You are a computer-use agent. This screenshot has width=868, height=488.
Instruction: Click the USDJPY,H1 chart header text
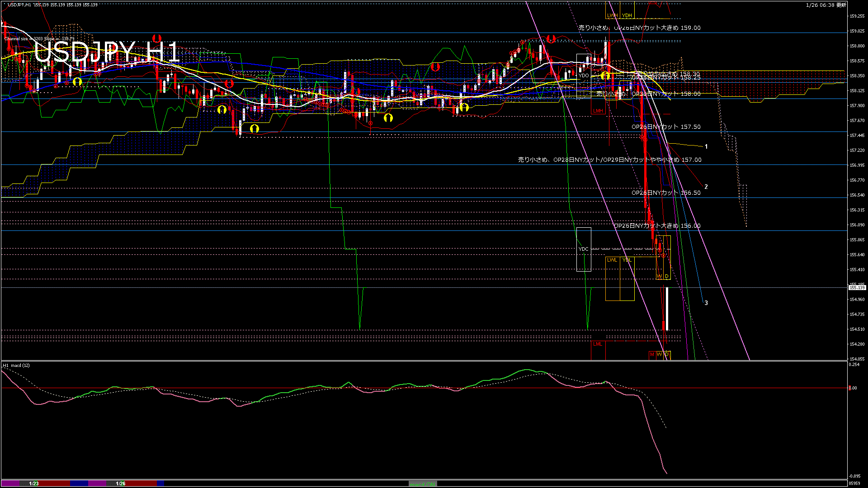tap(19, 5)
